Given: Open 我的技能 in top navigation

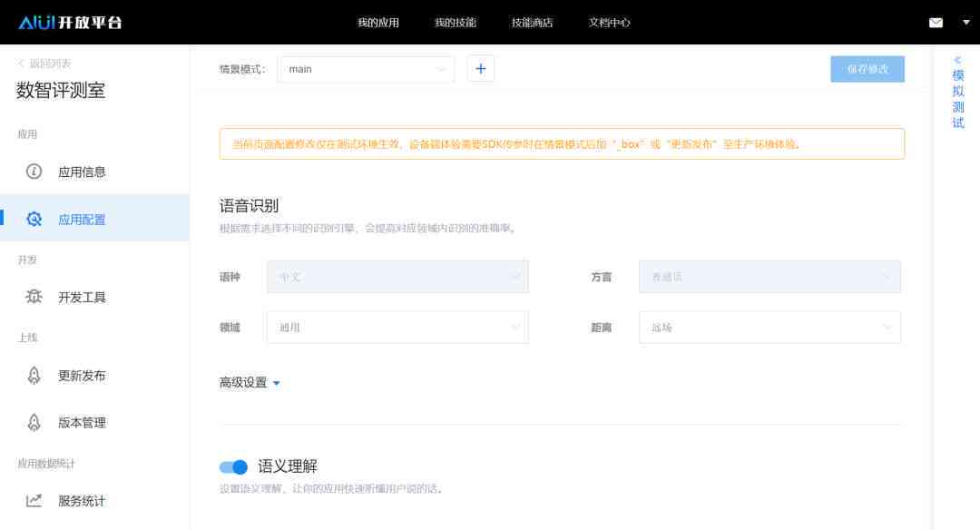Looking at the screenshot, I should click(455, 23).
